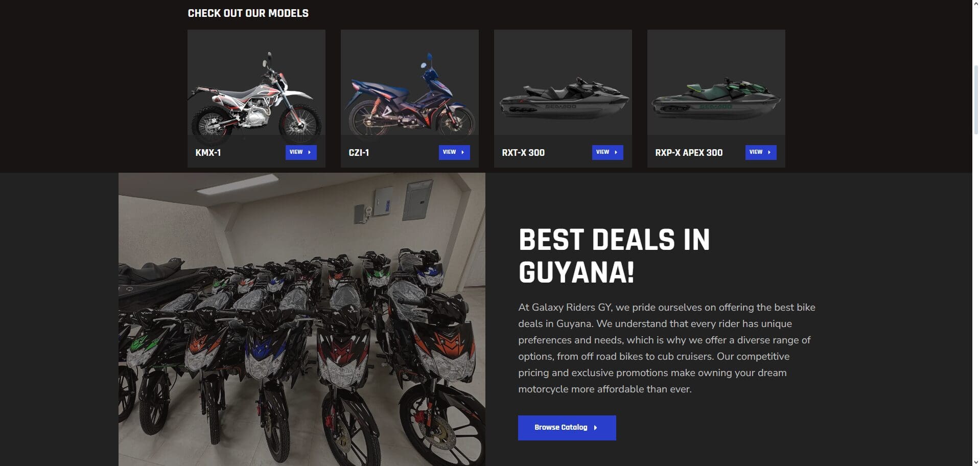Select the KMX-1 dirt bike thumbnail
The image size is (980, 466).
[x=256, y=83]
